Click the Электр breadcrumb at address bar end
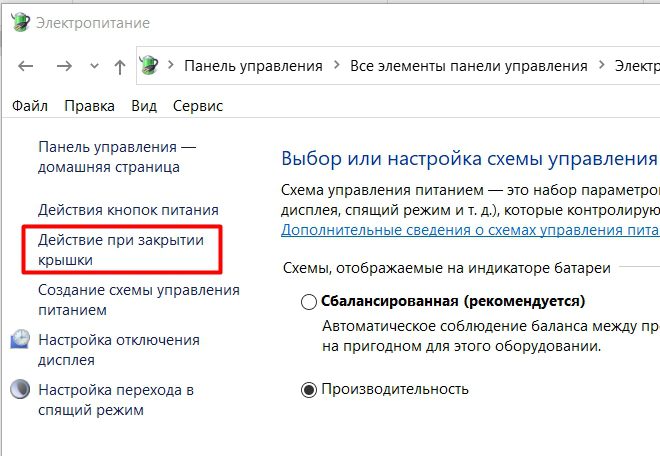 tap(637, 66)
